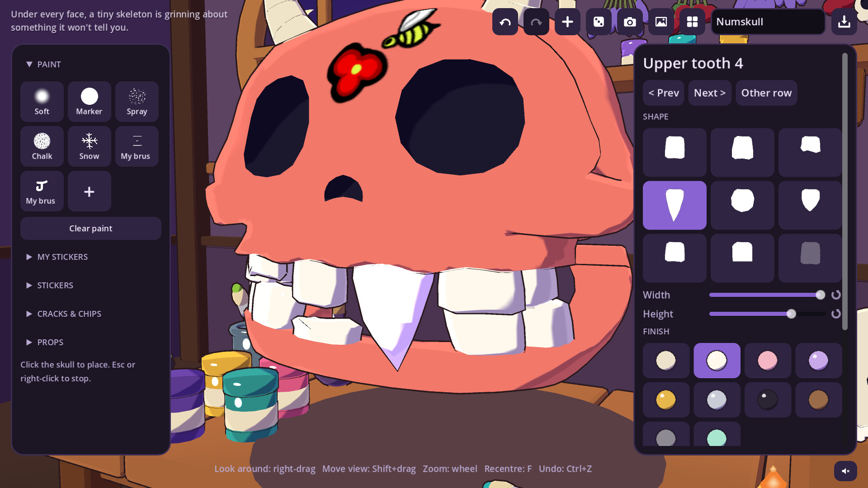
Task: Click the camera snapshot icon
Action: point(630,22)
